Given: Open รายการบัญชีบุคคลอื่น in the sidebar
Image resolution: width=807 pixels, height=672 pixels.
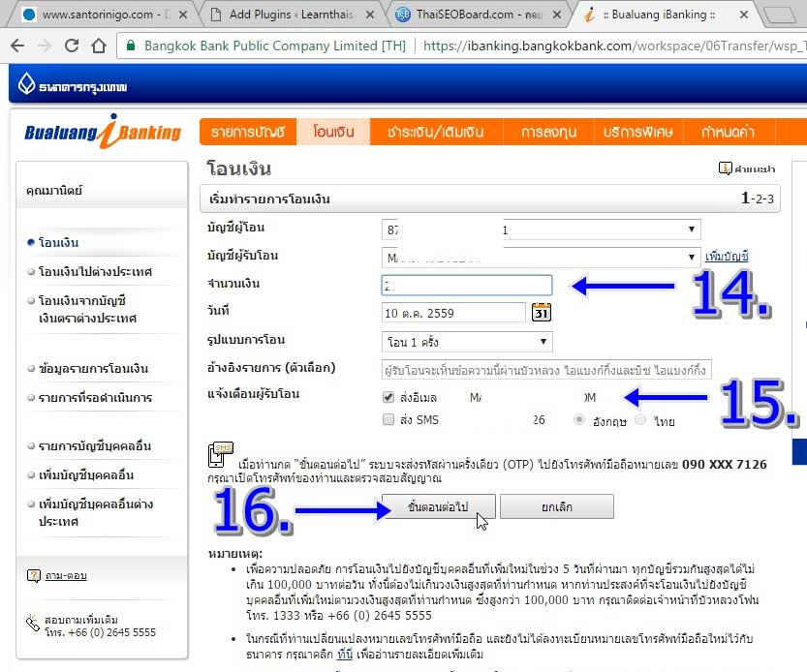Looking at the screenshot, I should (x=95, y=445).
